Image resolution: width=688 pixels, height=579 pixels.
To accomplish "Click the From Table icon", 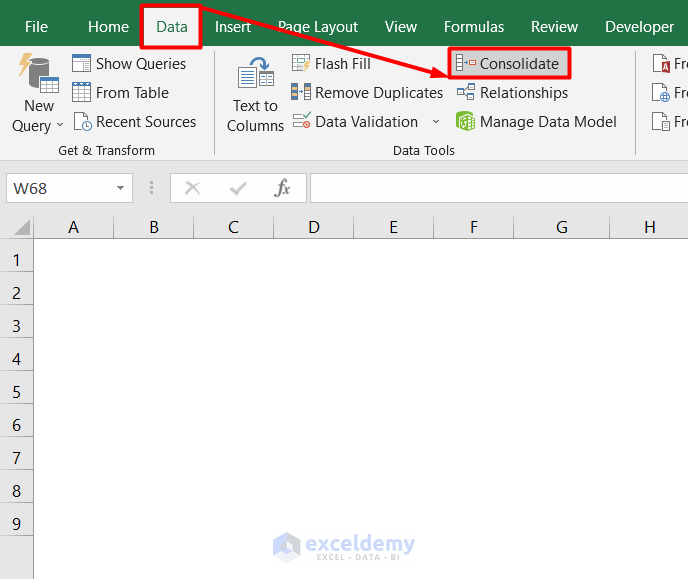I will click(x=82, y=92).
